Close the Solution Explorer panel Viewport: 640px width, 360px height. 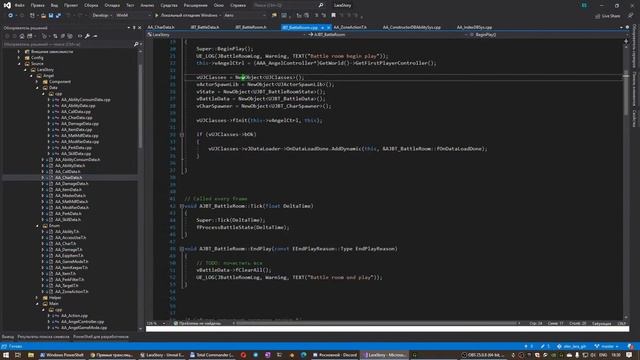140,28
